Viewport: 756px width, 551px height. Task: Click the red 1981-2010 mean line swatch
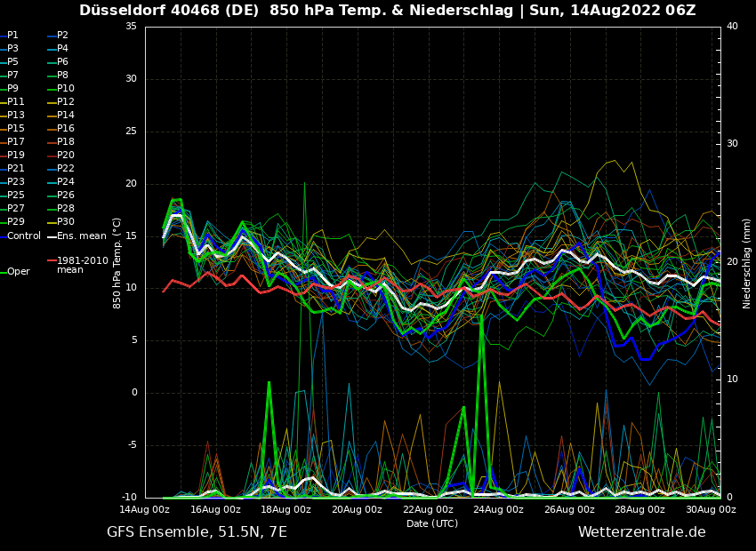(52, 261)
